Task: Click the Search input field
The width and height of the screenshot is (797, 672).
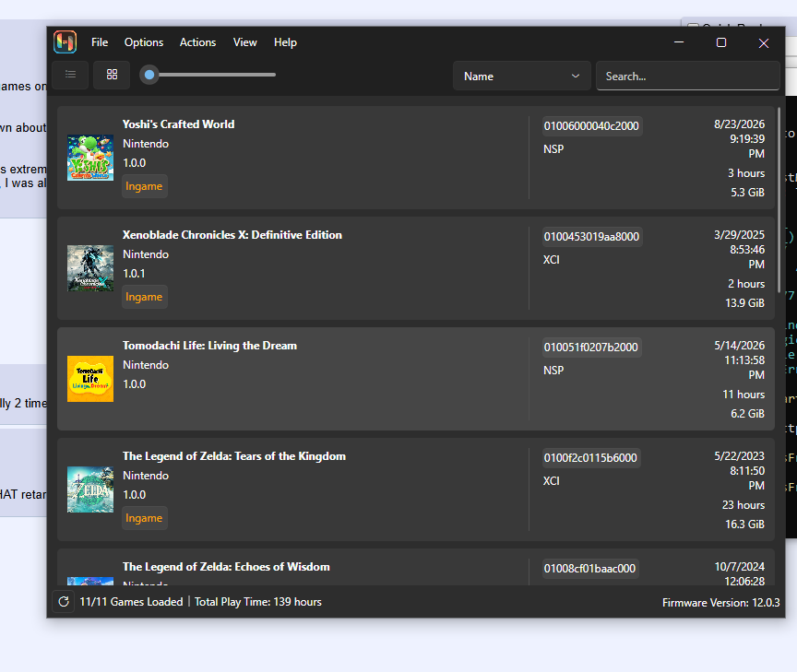Action: coord(688,76)
